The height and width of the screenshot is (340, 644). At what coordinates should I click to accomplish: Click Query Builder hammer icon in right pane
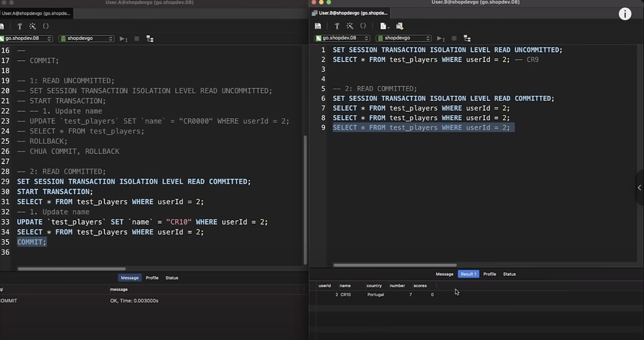click(x=337, y=26)
